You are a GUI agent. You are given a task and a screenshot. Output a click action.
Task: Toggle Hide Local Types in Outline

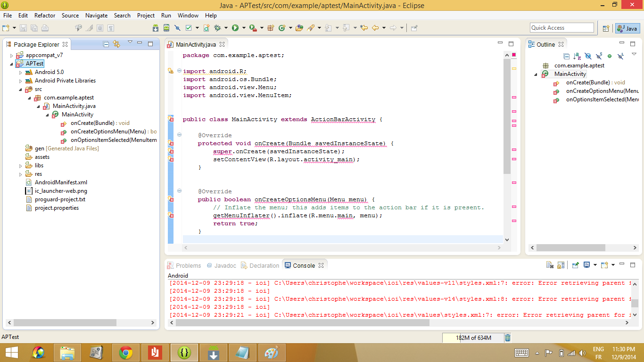click(620, 56)
